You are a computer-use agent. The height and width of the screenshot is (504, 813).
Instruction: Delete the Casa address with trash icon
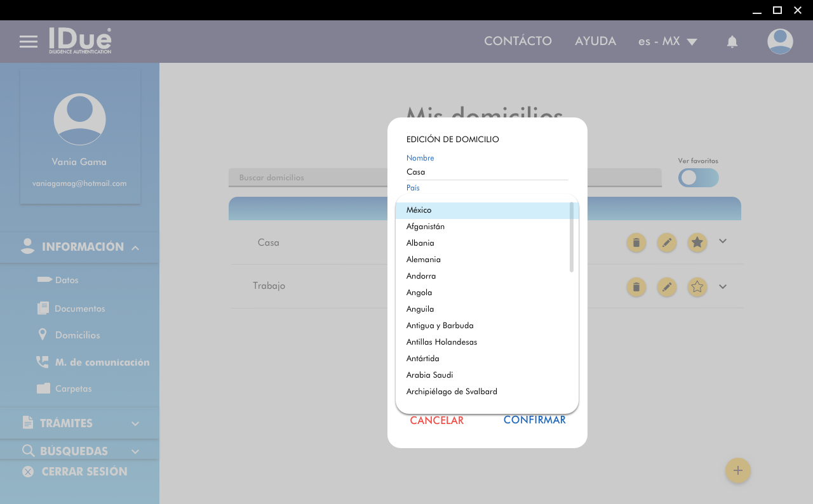point(636,242)
